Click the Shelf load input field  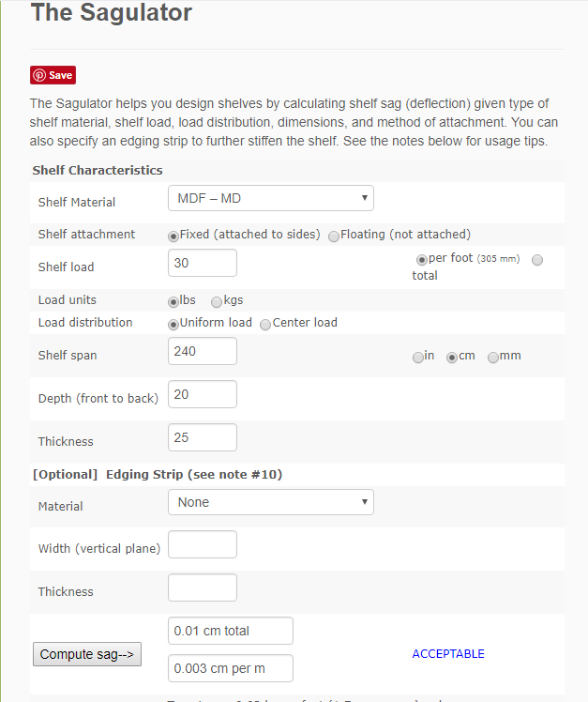point(203,263)
